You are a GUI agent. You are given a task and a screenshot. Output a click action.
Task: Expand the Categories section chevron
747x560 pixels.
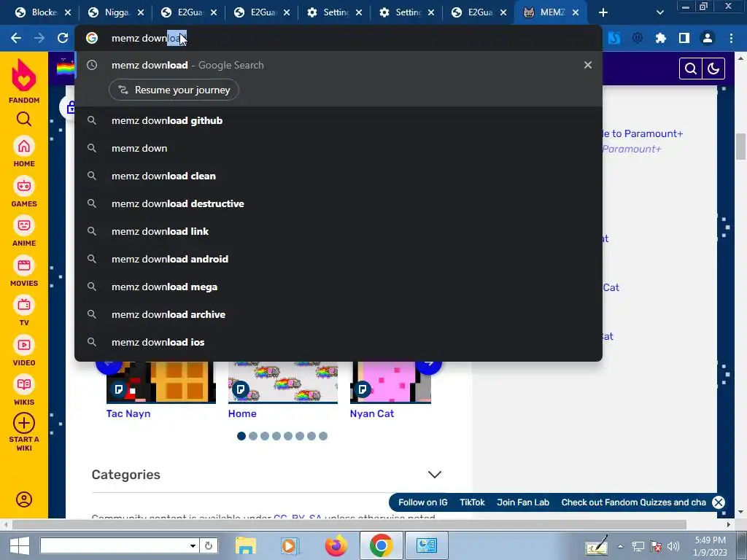pyautogui.click(x=435, y=475)
